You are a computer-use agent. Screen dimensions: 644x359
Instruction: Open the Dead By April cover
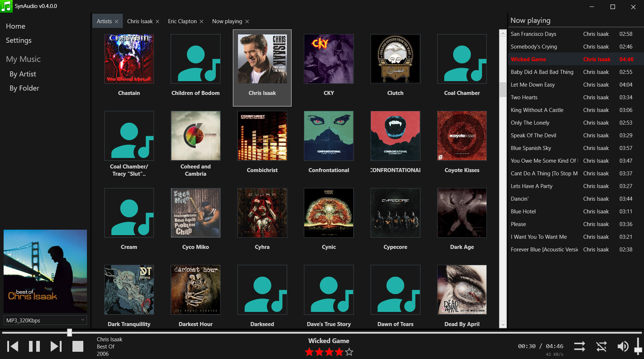point(462,290)
